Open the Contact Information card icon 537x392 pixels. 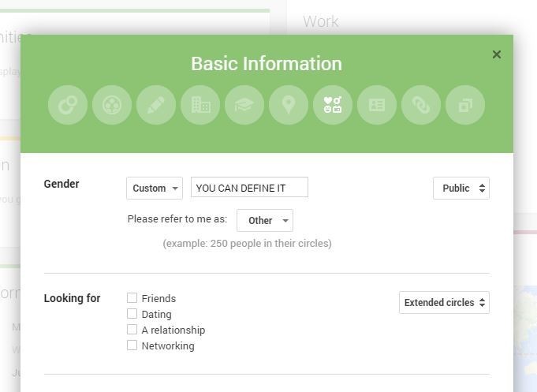pyautogui.click(x=377, y=105)
